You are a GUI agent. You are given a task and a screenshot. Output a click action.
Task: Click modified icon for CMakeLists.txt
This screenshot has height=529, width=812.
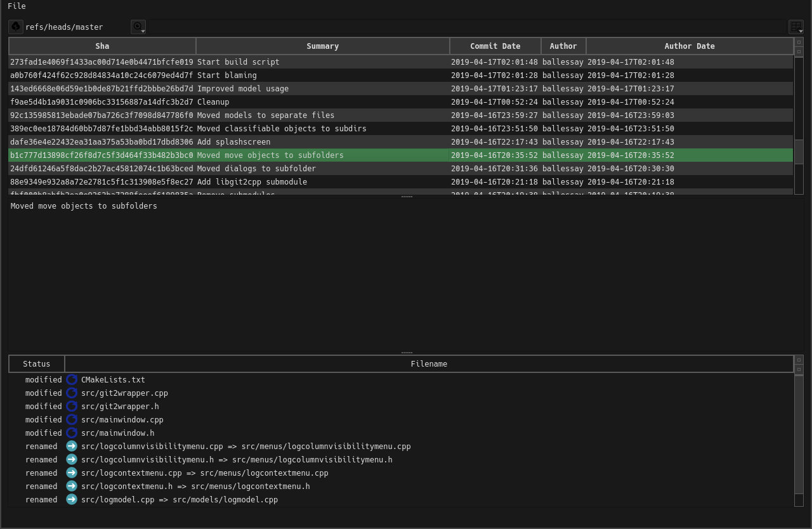72,380
